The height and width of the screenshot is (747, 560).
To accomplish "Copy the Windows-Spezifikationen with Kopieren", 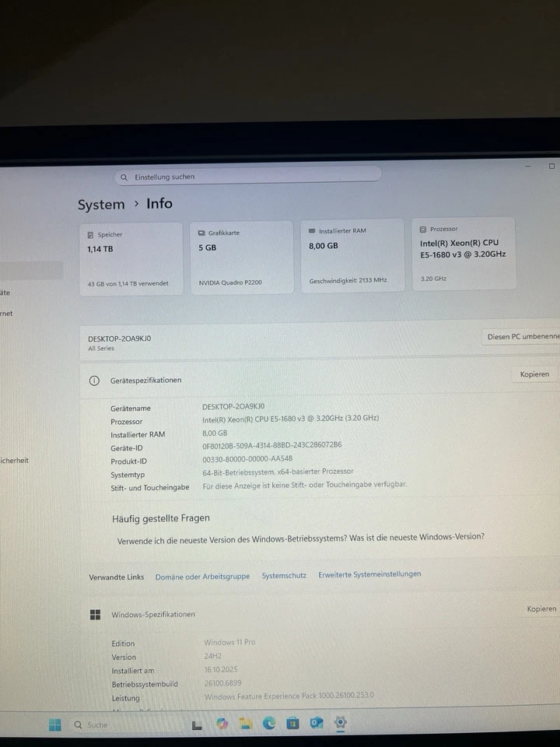I will click(x=541, y=608).
